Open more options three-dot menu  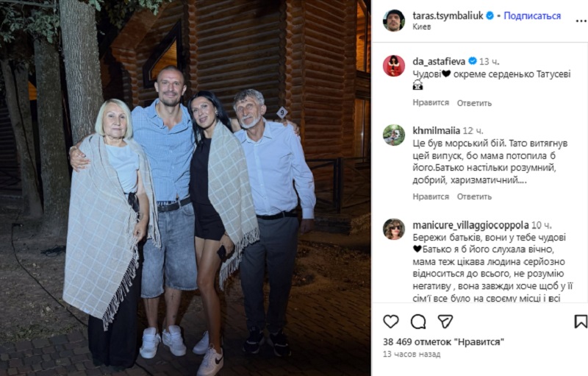click(581, 21)
